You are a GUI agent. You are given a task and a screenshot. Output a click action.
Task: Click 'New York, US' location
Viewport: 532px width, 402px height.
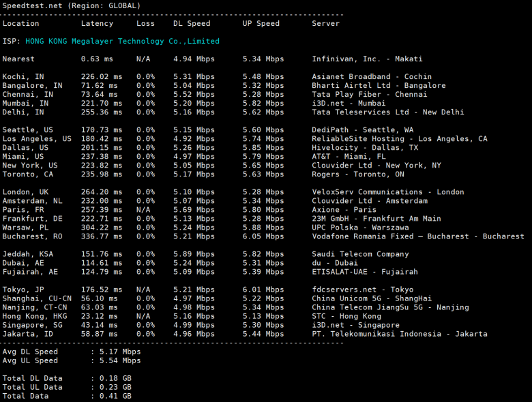pos(30,165)
